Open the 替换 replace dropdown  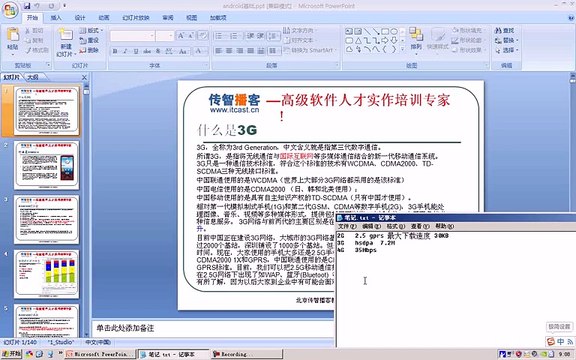point(507,40)
